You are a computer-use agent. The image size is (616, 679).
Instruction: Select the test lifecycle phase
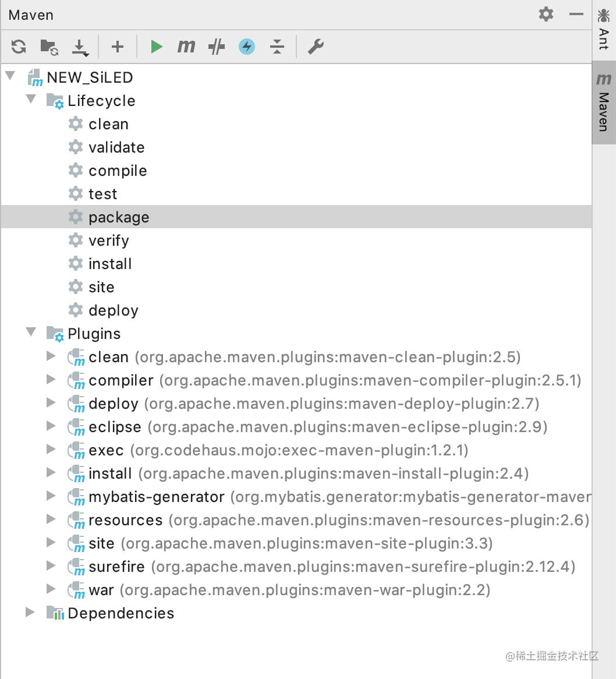pyautogui.click(x=102, y=194)
